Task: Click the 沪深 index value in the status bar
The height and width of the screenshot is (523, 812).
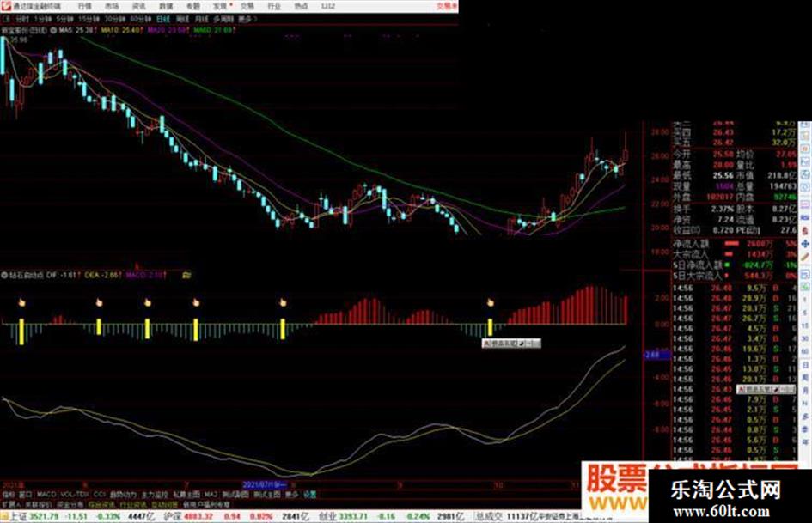Action: [198, 517]
